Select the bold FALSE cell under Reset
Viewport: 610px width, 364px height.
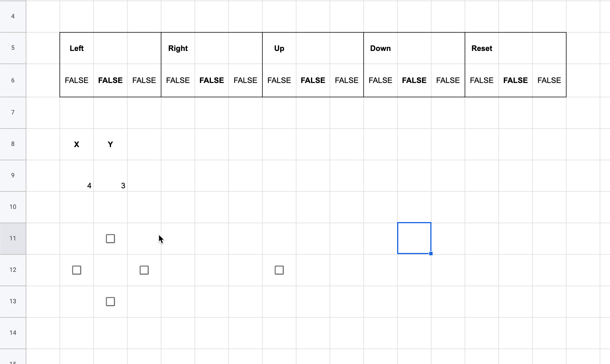coord(516,80)
